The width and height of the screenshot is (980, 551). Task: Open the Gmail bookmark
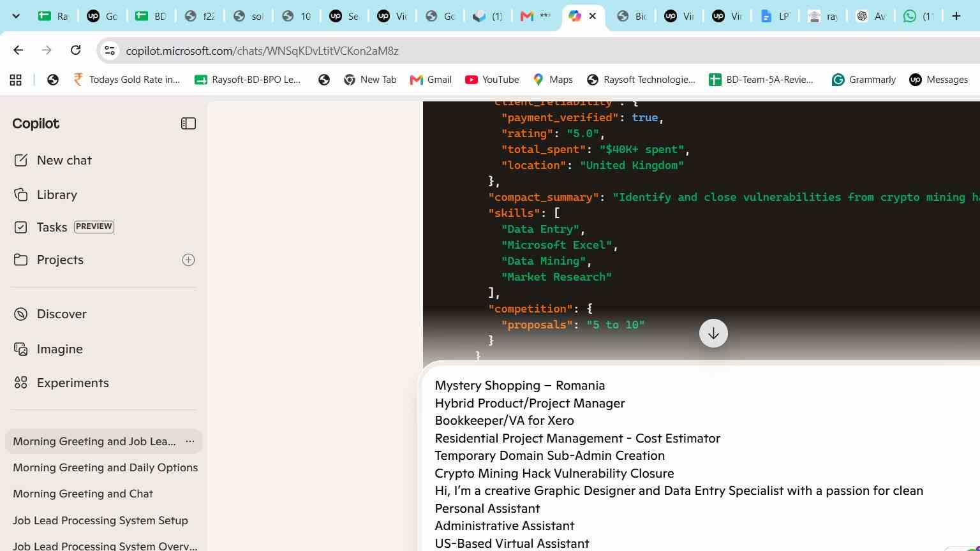pyautogui.click(x=431, y=80)
